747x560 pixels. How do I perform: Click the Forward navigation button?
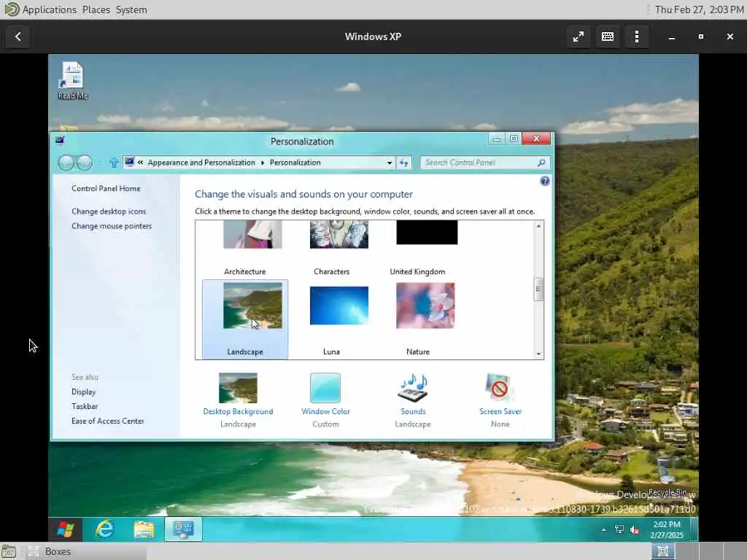tap(85, 163)
